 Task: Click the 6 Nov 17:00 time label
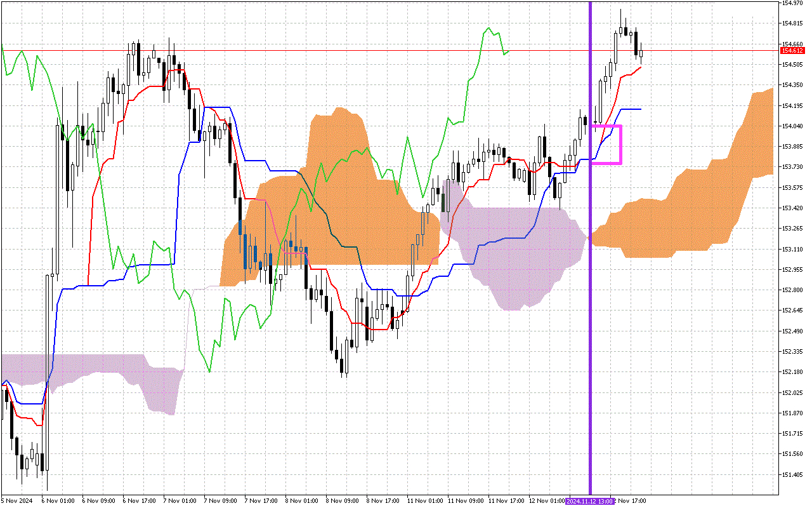(x=138, y=501)
